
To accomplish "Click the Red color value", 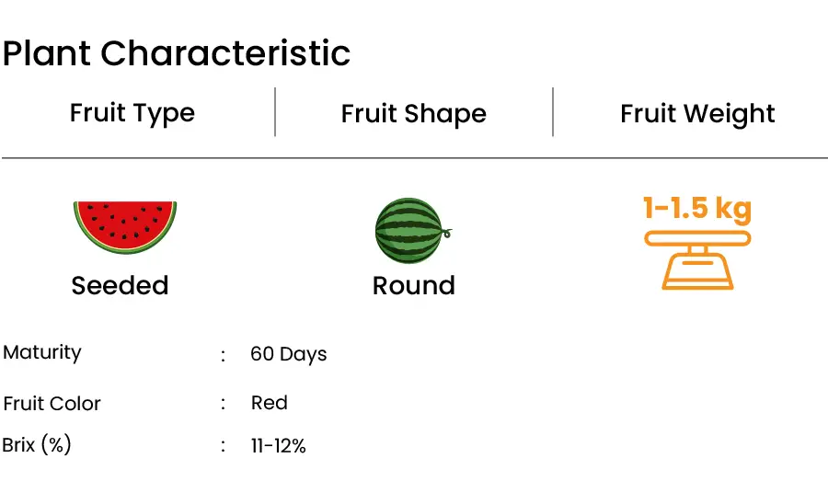I will click(270, 403).
